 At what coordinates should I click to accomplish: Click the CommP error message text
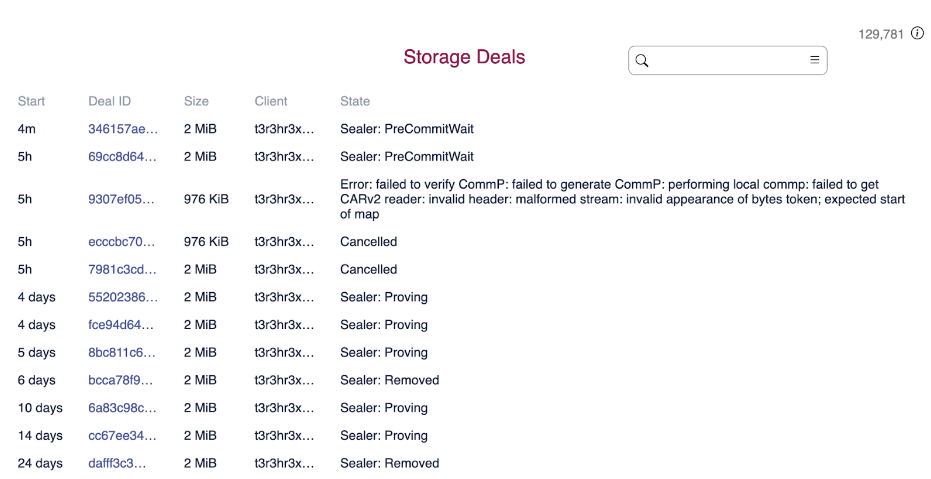point(622,199)
